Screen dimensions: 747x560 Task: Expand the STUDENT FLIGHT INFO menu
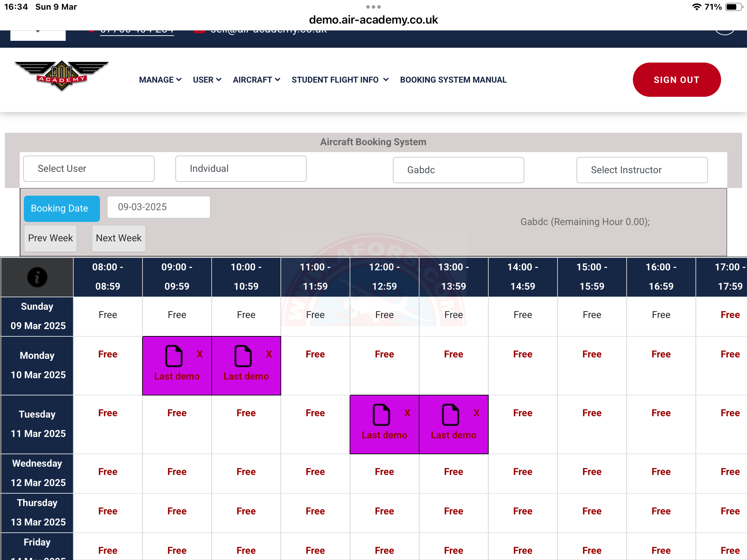340,80
